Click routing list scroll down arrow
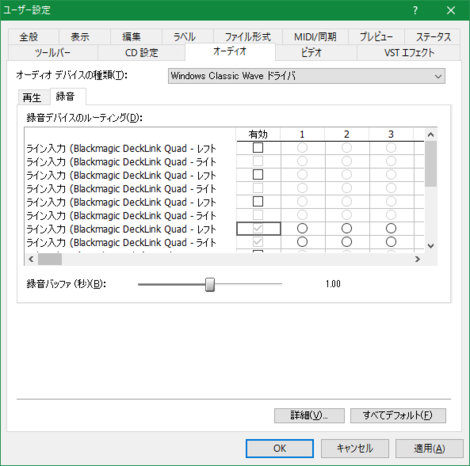This screenshot has width=470, height=466. click(x=431, y=246)
